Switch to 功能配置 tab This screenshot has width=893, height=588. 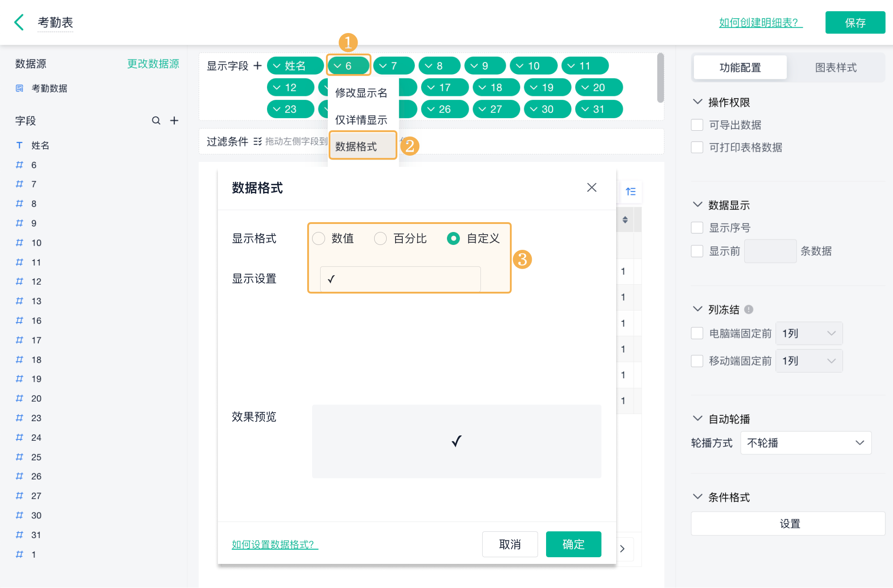[x=740, y=67]
